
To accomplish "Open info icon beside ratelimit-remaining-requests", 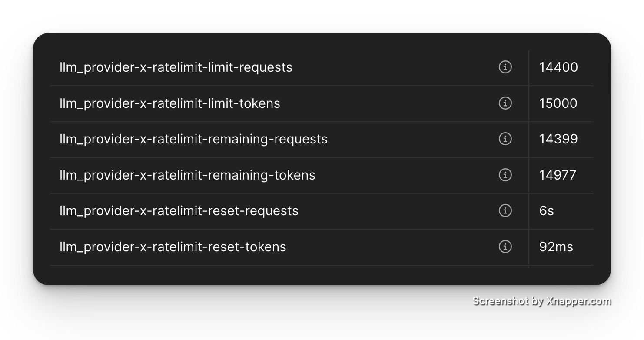I will click(x=505, y=139).
